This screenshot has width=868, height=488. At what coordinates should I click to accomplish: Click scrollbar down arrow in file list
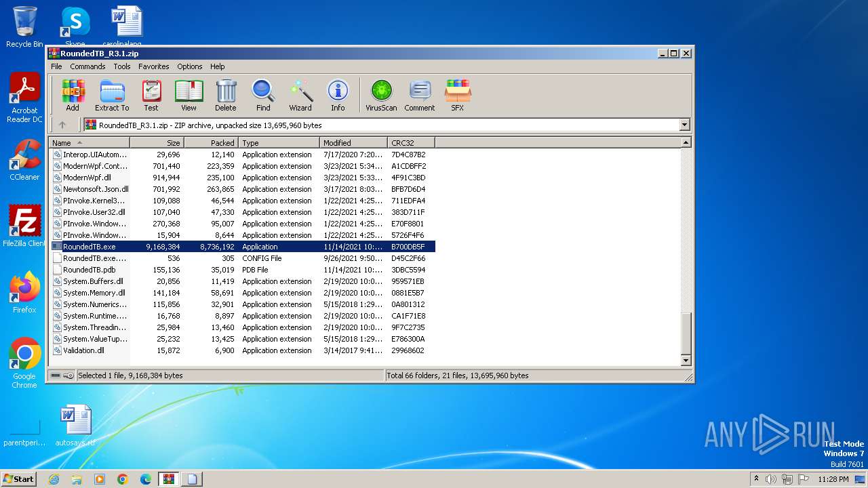(686, 361)
